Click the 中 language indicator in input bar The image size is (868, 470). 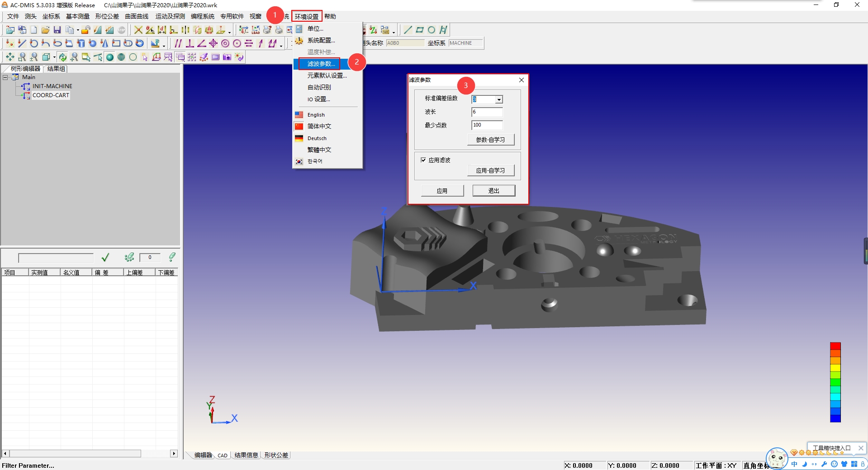click(794, 464)
